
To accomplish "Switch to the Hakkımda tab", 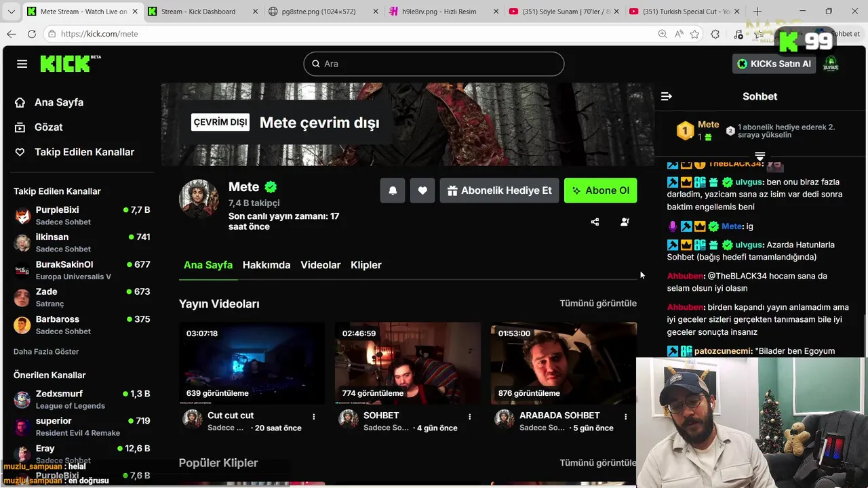I will [267, 265].
